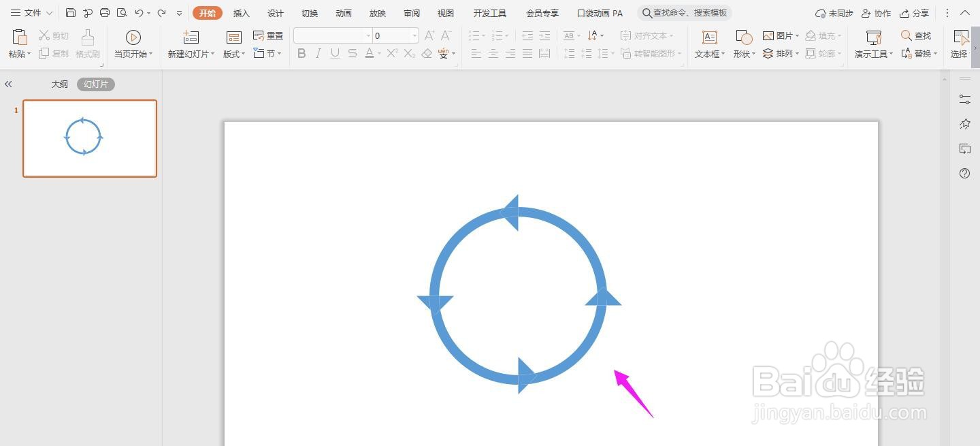Viewport: 980px width, 446px height.
Task: Collapse the slide panel with double chevron
Action: [x=8, y=84]
